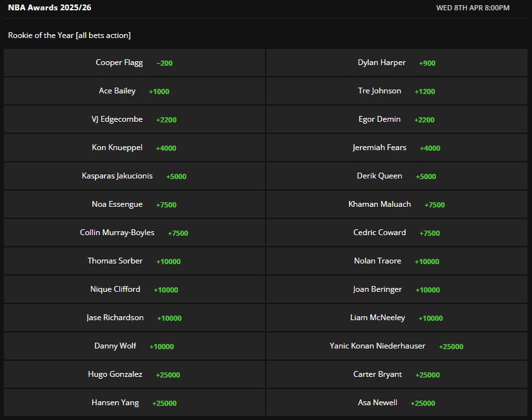532x420 pixels.
Task: Select Derik Queen +5000 wager
Action: point(397,176)
